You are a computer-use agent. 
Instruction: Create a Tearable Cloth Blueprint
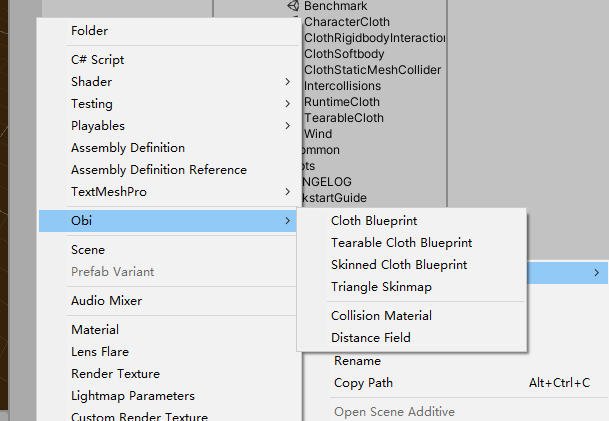(402, 243)
